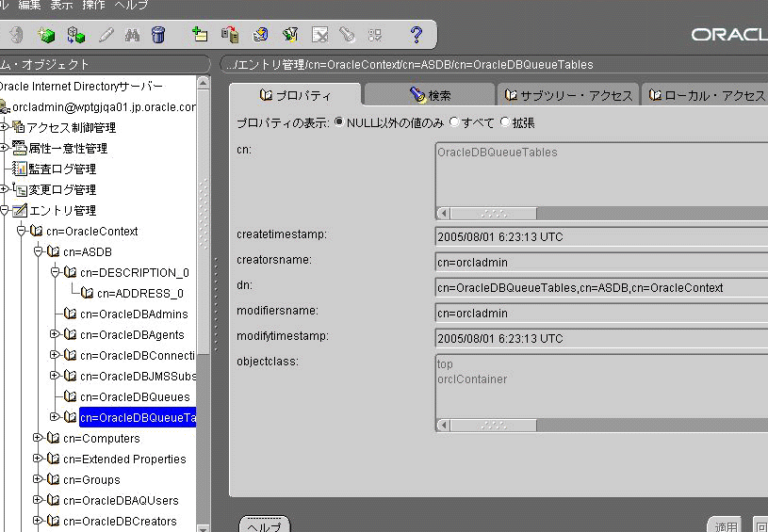Click left scroll arrow in cn field
The height and width of the screenshot is (532, 768).
pos(444,214)
